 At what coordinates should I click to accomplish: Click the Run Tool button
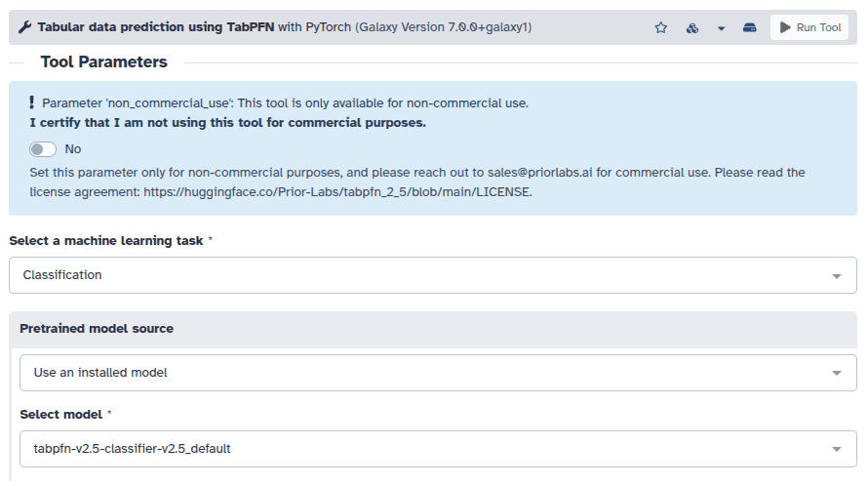click(809, 27)
